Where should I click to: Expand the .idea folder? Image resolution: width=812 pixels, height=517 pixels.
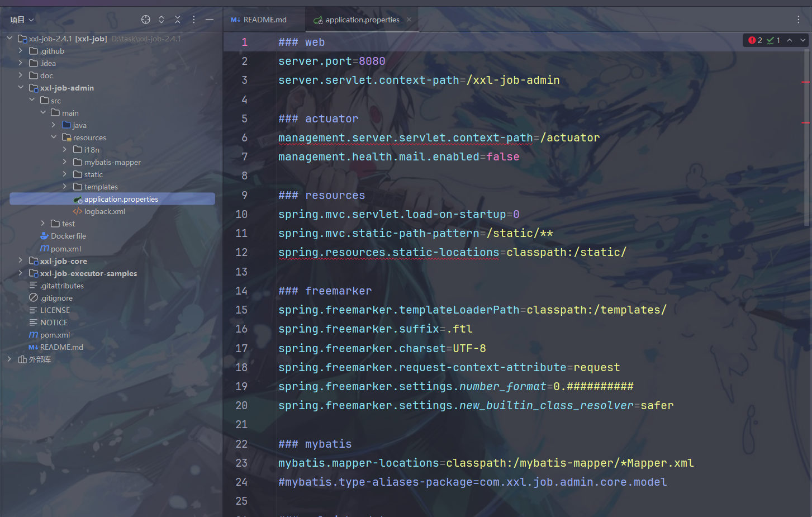21,63
